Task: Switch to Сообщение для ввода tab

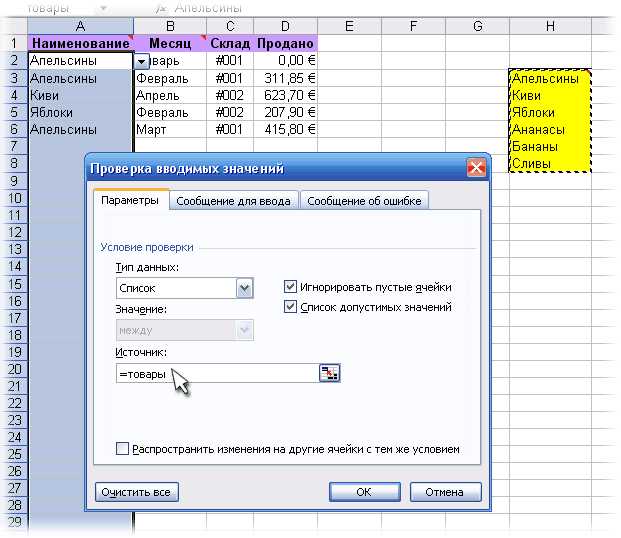Action: pyautogui.click(x=234, y=201)
